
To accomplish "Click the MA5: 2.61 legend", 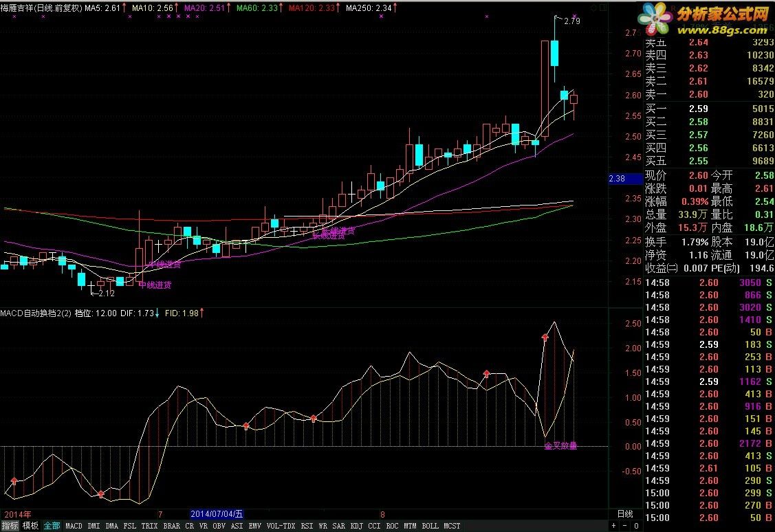I will point(102,8).
